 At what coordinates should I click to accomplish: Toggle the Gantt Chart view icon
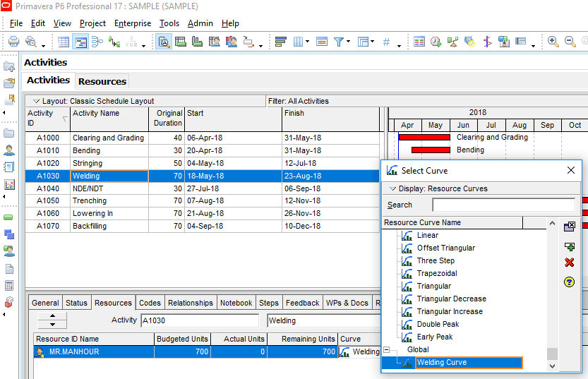(80, 42)
